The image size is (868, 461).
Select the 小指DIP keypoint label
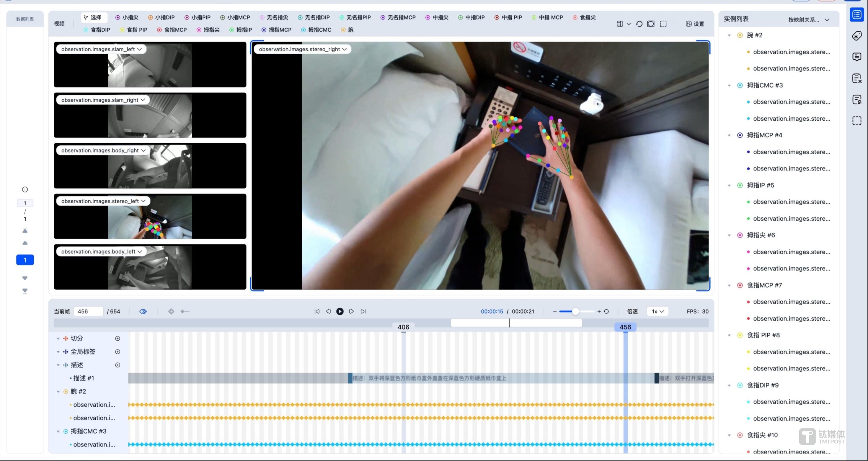[161, 17]
